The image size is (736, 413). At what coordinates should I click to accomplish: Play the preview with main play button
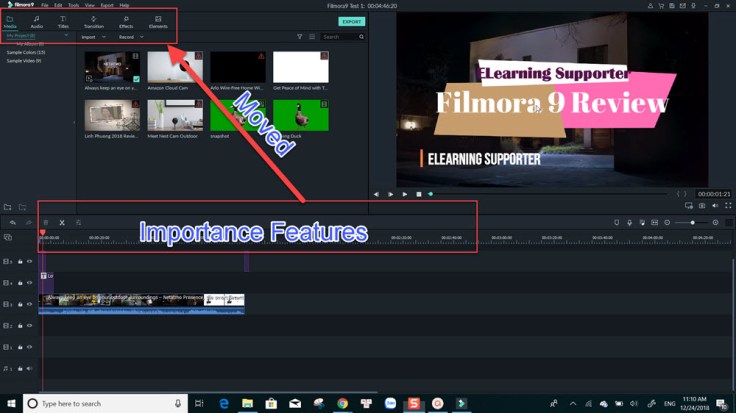click(405, 194)
